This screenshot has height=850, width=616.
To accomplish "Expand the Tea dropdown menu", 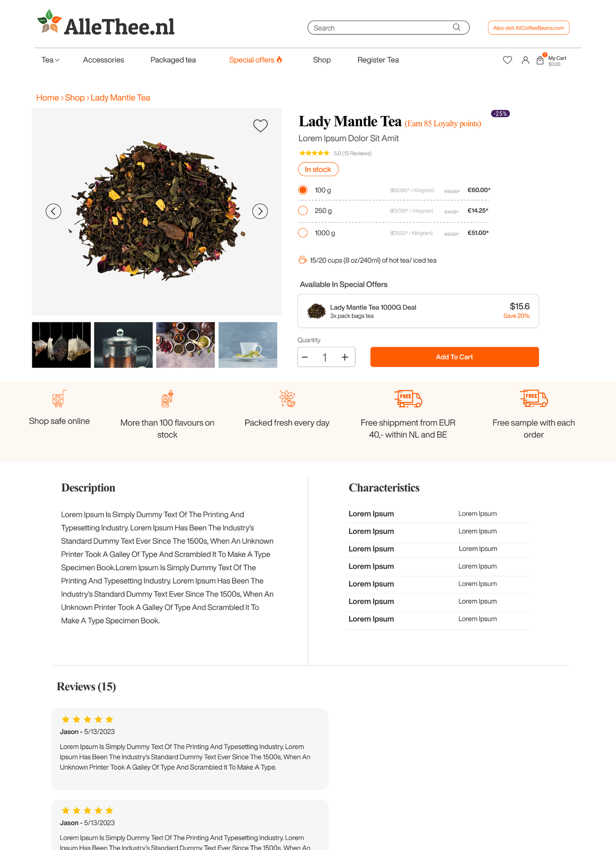I will pos(50,60).
